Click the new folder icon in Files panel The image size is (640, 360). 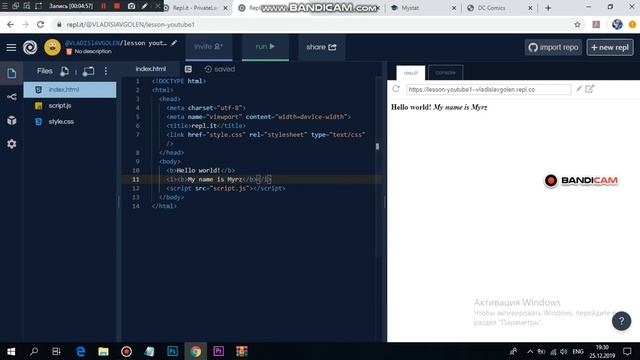coord(88,71)
